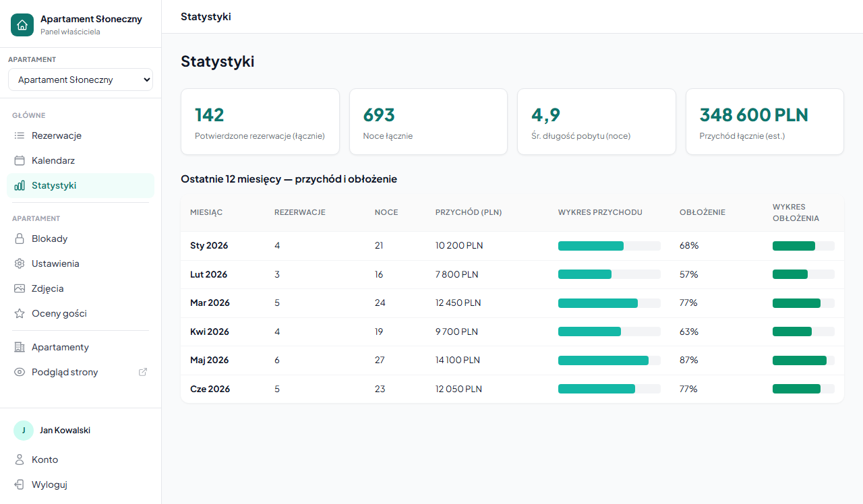Go to Apartamenty list
863x504 pixels.
[81, 347]
